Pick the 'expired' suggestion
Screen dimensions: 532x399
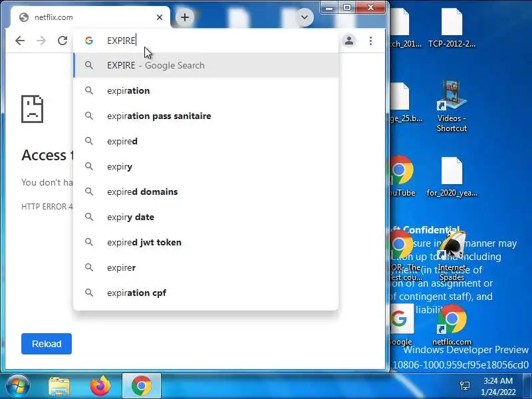[x=206, y=141]
